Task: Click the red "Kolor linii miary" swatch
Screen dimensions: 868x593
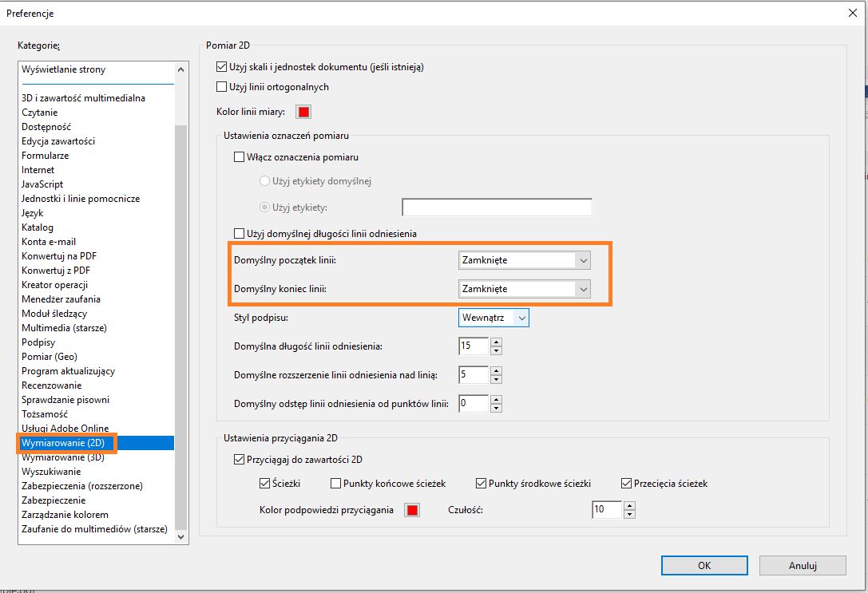Action: click(303, 112)
